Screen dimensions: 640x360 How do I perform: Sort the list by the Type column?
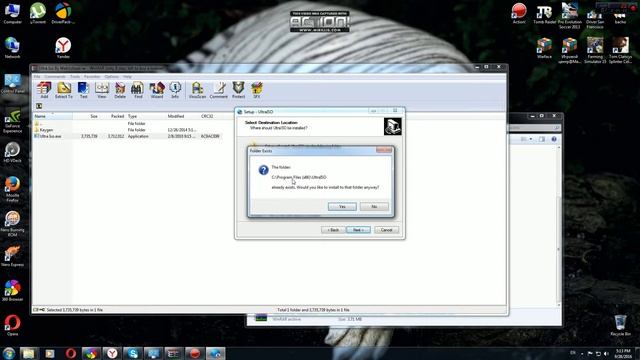point(146,116)
